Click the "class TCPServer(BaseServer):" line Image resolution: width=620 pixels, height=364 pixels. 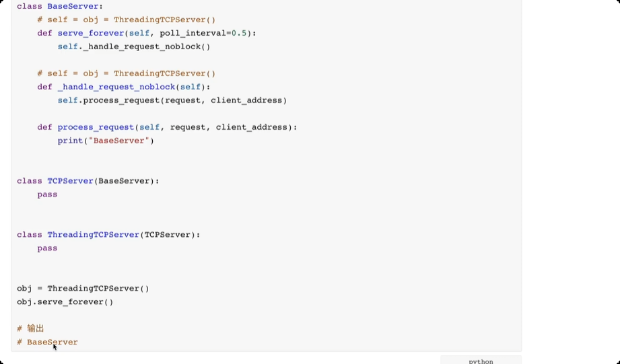(x=88, y=181)
